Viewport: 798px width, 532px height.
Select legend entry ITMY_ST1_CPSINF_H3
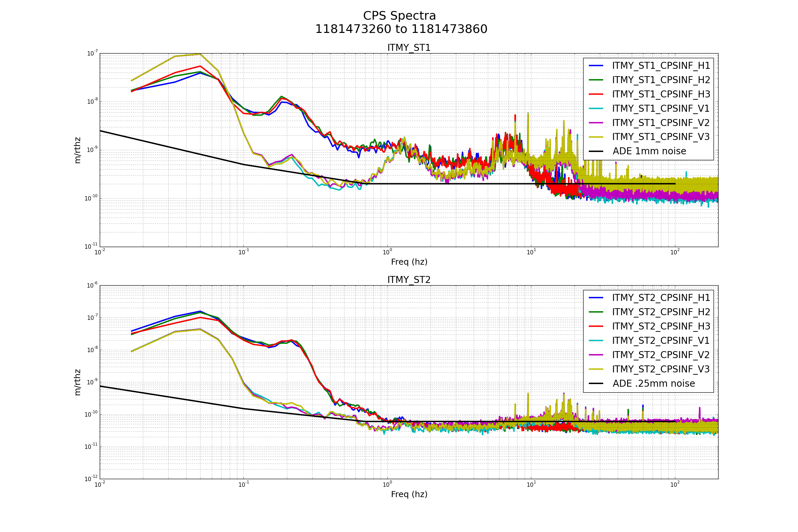click(649, 94)
